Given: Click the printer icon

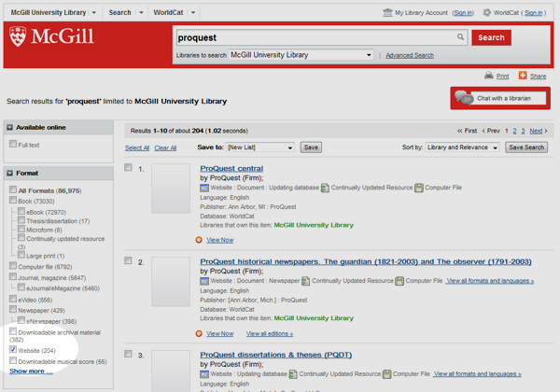Looking at the screenshot, I should click(488, 76).
